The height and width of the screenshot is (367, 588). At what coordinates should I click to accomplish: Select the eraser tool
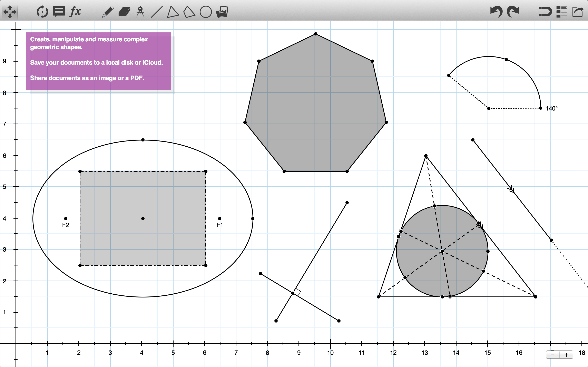(124, 12)
